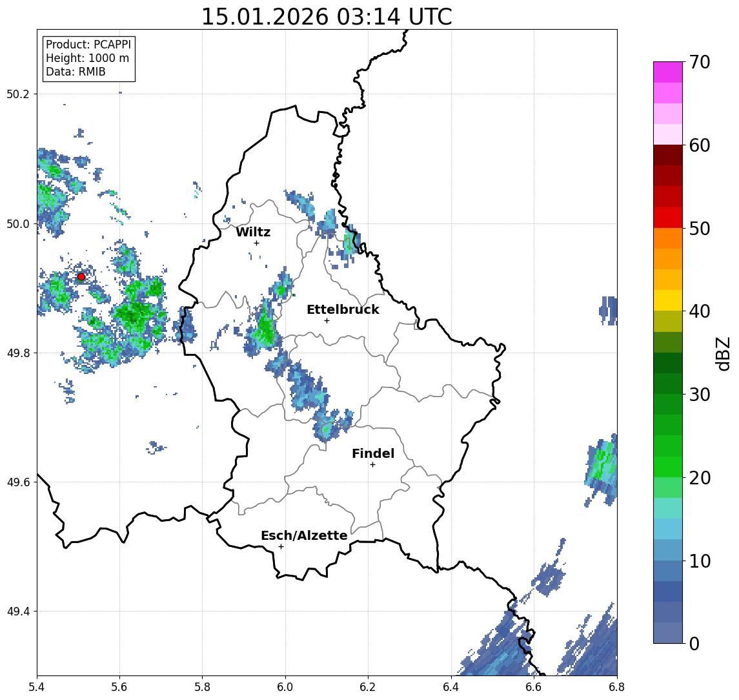Click the Ettelbruck city label
The image size is (739, 700).
[343, 309]
